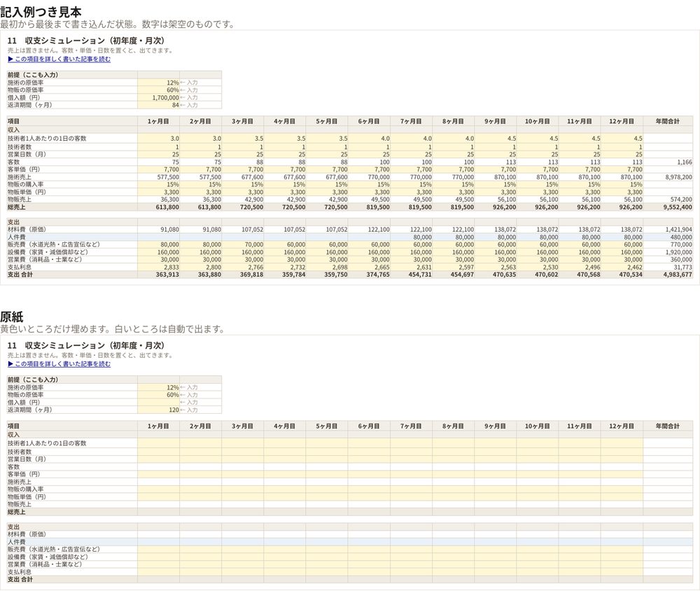This screenshot has height=591, width=700.
Task: Select the annual equipment cost cell 1,920,000
Action: coord(668,252)
